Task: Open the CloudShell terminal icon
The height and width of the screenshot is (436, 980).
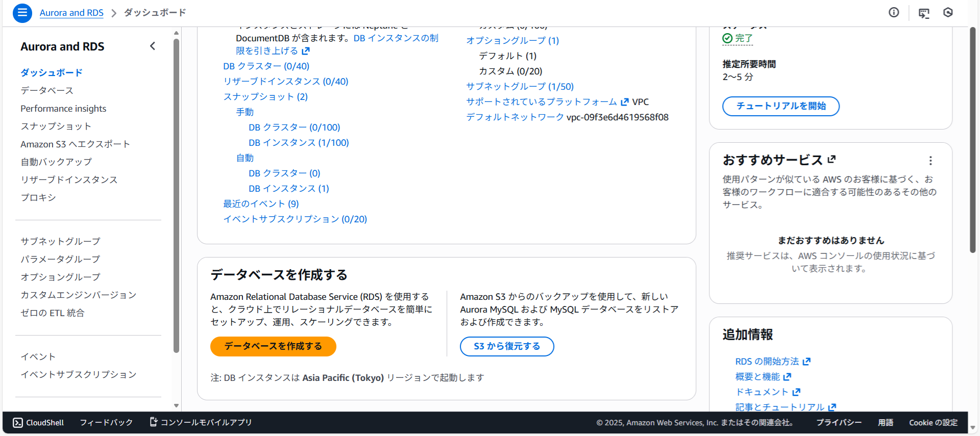Action: coord(18,422)
